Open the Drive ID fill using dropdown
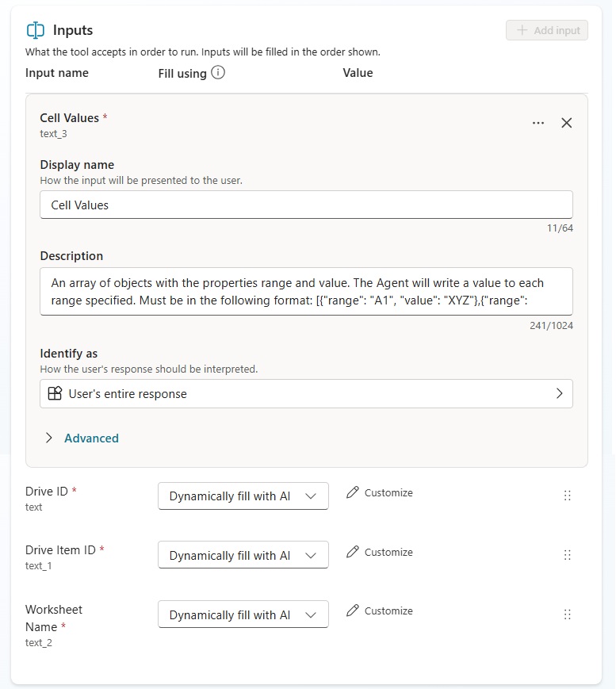 [243, 496]
